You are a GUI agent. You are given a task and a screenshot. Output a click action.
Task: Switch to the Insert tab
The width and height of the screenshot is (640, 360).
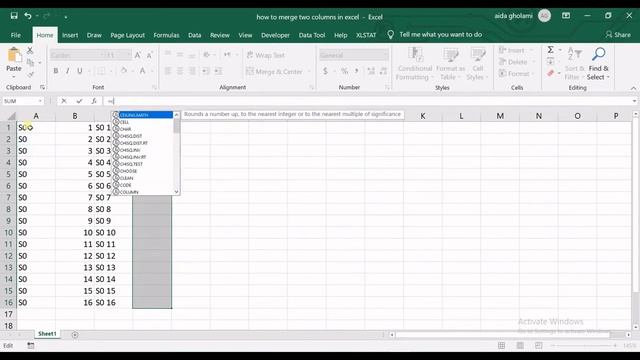tap(70, 35)
